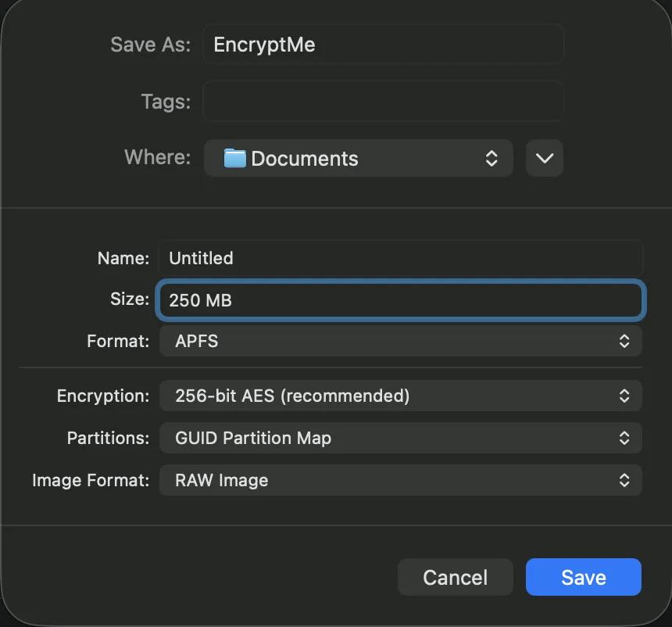Click the Save As label
This screenshot has height=627, width=672.
point(151,45)
